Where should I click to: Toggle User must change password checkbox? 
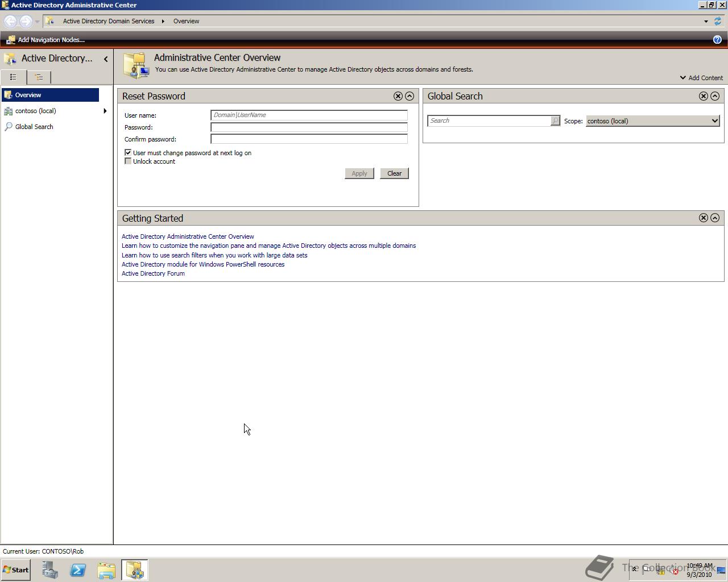click(128, 152)
